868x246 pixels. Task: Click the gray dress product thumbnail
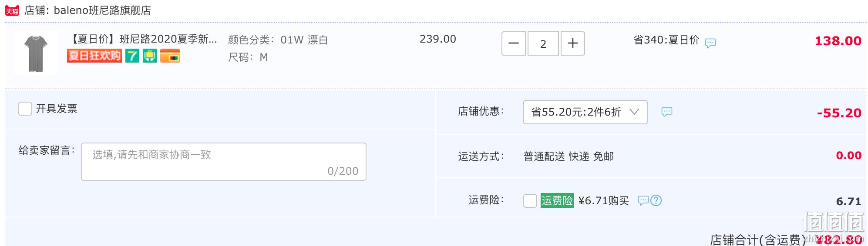(36, 53)
